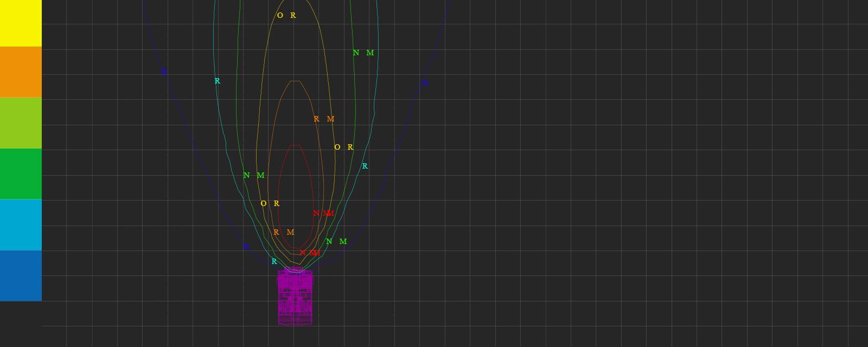868x347 pixels.
Task: Select the orange legend color swatch
Action: click(x=21, y=72)
